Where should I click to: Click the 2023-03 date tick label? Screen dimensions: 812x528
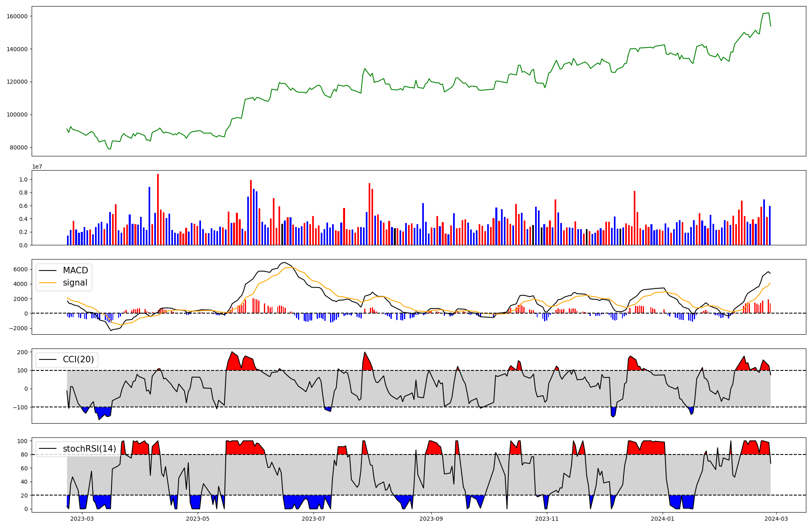pyautogui.click(x=82, y=519)
